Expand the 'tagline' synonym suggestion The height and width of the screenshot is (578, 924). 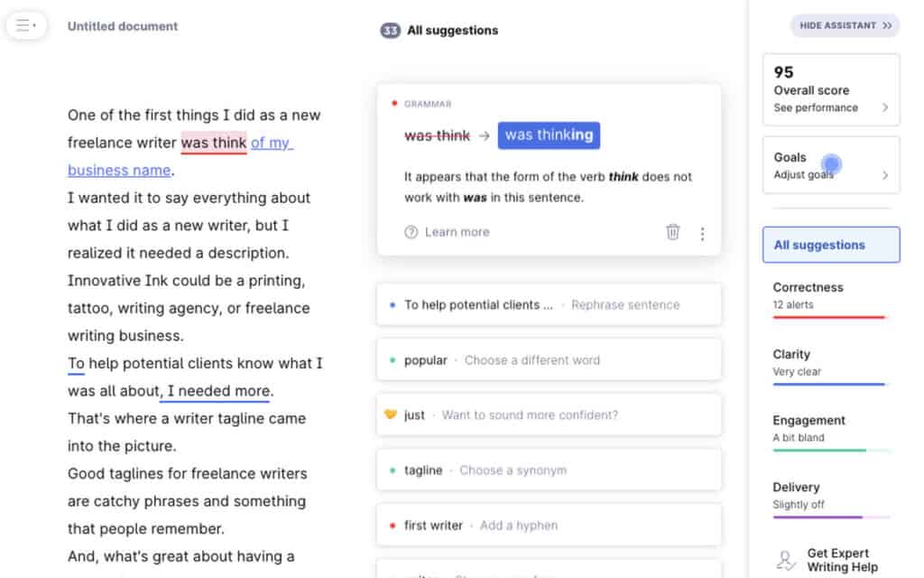coord(549,470)
